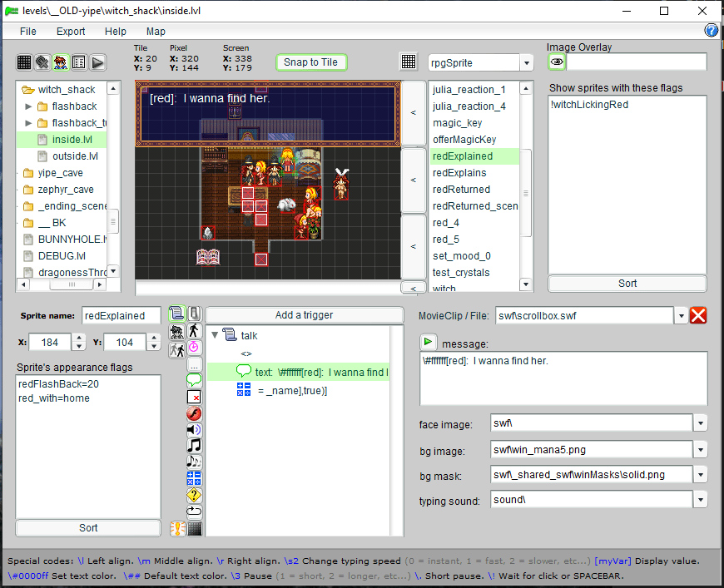
Task: Click the music note action icon
Action: (194, 446)
